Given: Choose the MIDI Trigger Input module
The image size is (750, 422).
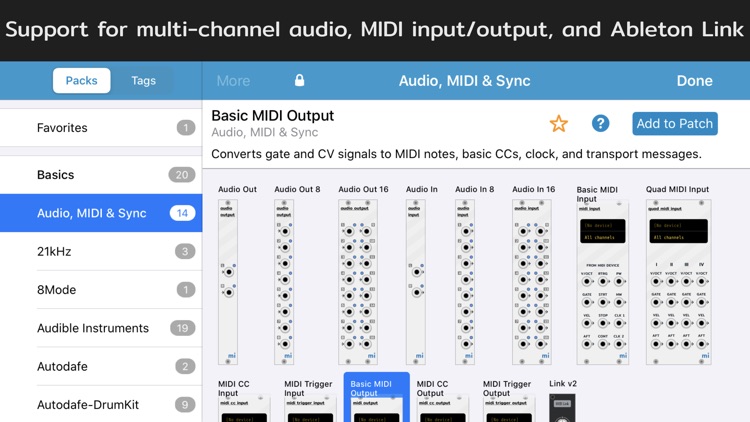Looking at the screenshot, I should (310, 402).
